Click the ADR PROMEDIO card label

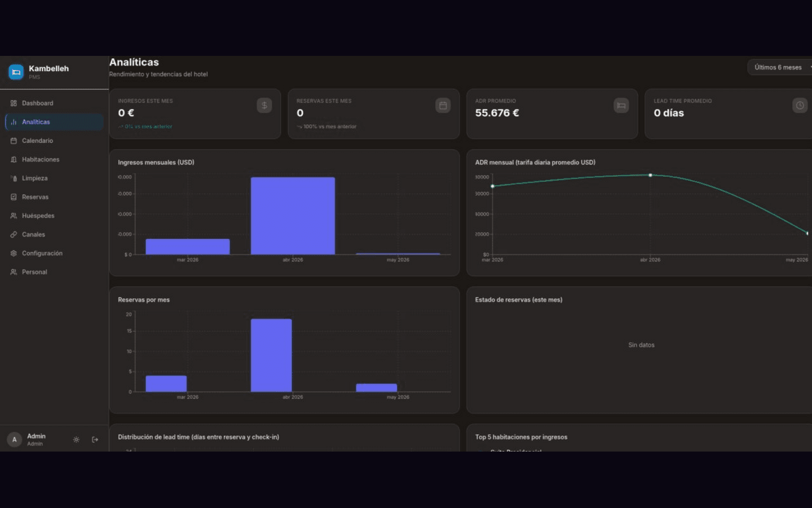pyautogui.click(x=496, y=101)
